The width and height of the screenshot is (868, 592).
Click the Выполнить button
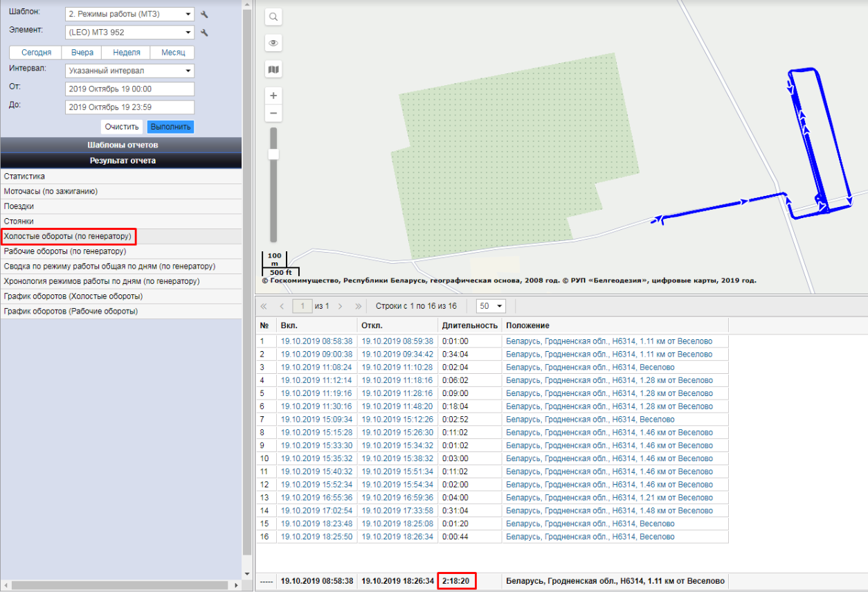(x=170, y=127)
